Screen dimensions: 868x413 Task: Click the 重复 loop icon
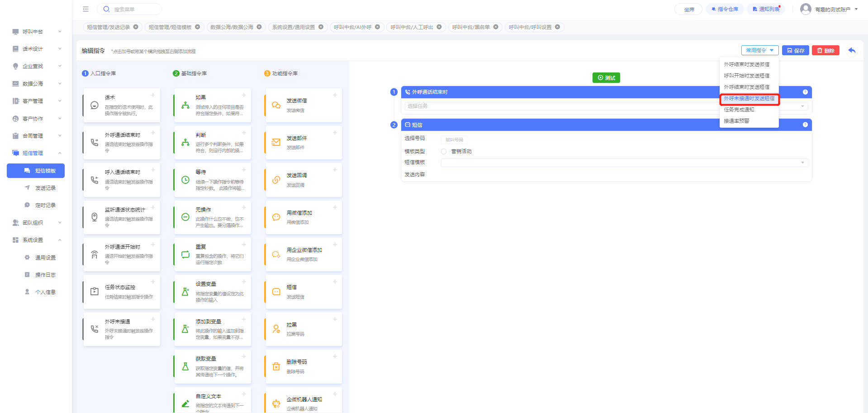(x=185, y=255)
